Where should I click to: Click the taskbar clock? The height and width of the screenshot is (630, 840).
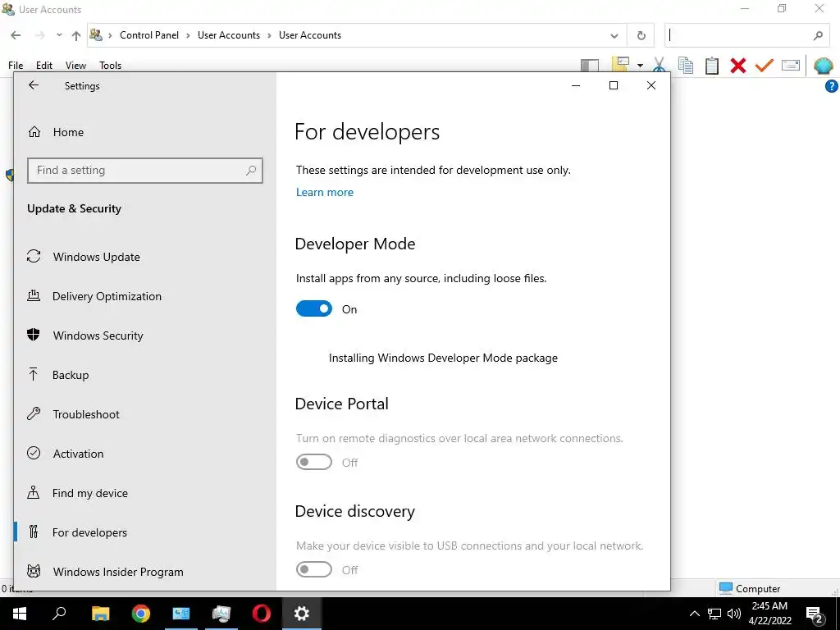pos(769,614)
